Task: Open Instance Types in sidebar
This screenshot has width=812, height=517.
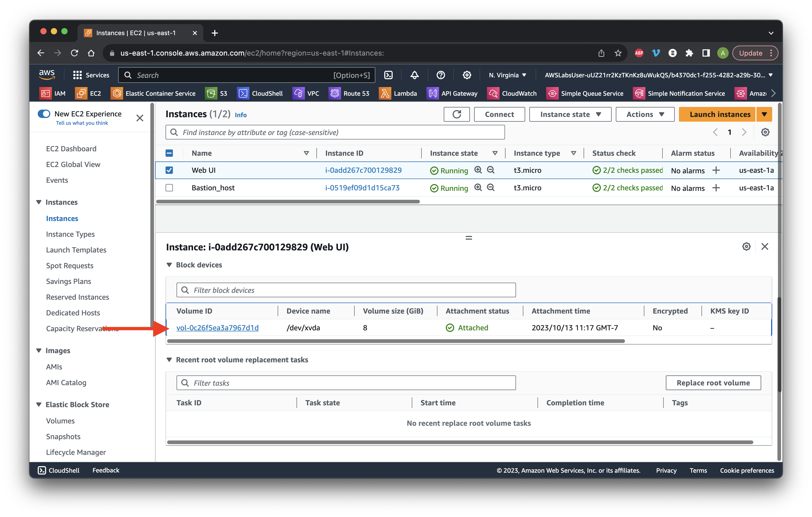Action: pyautogui.click(x=70, y=234)
